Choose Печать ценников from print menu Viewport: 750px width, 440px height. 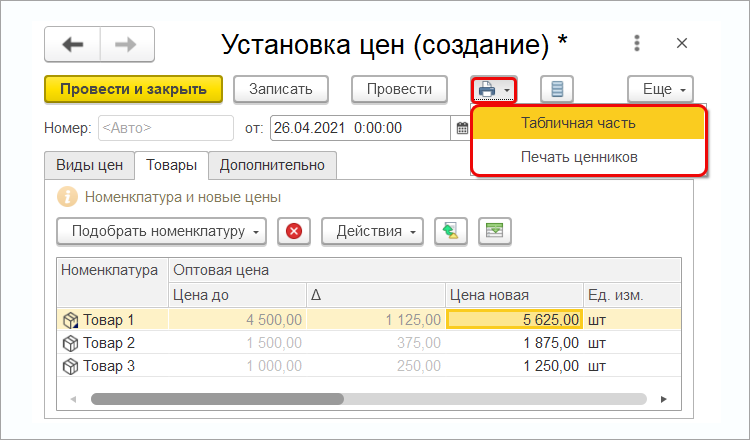point(579,157)
